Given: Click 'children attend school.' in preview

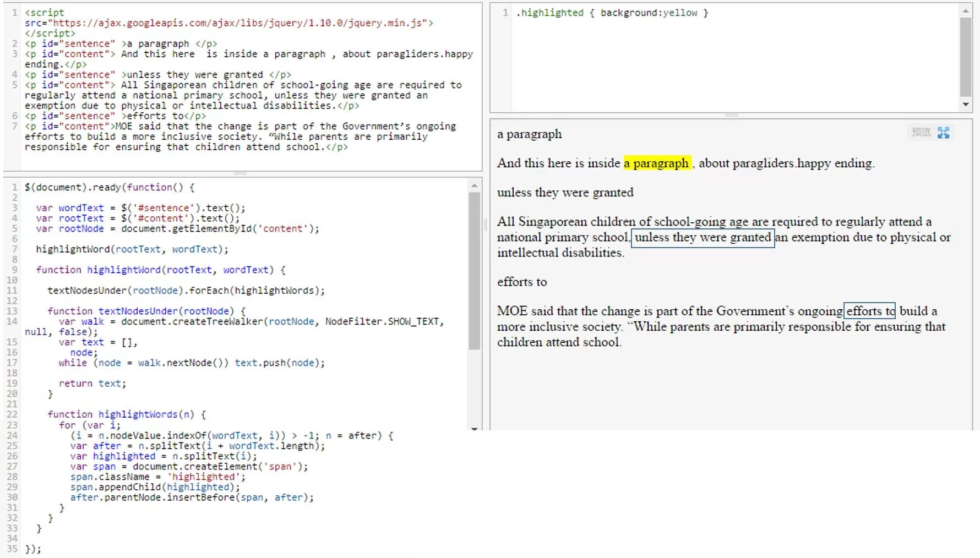Looking at the screenshot, I should (559, 342).
